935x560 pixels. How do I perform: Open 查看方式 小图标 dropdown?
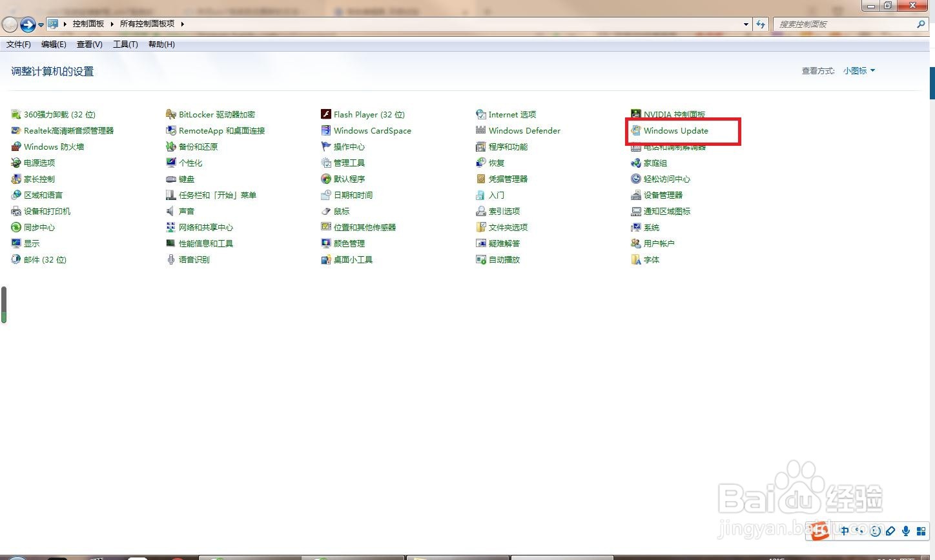(x=859, y=71)
